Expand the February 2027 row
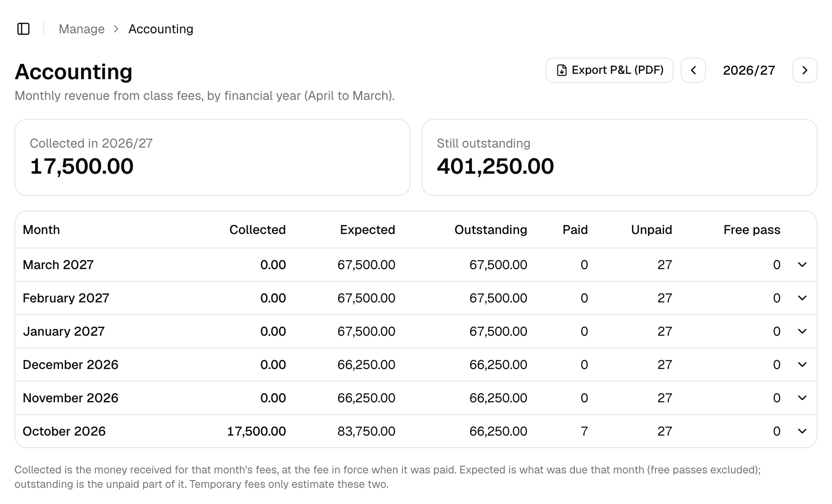Image resolution: width=832 pixels, height=504 pixels. (802, 298)
